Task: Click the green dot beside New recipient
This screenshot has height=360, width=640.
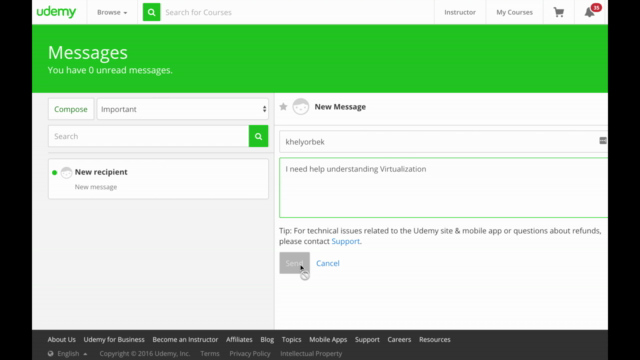Action: click(x=54, y=173)
